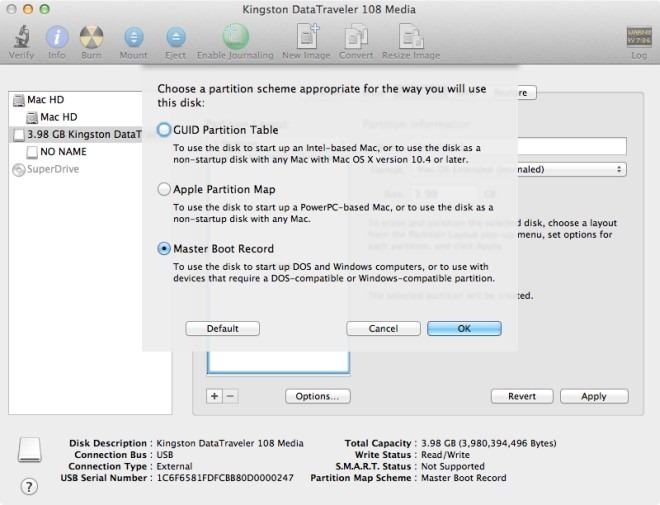Click the Enable Journaling icon
The width and height of the screenshot is (660, 505).
coord(235,36)
